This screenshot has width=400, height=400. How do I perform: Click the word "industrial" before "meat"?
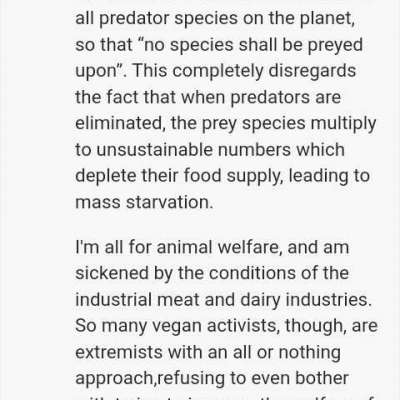pos(114,300)
